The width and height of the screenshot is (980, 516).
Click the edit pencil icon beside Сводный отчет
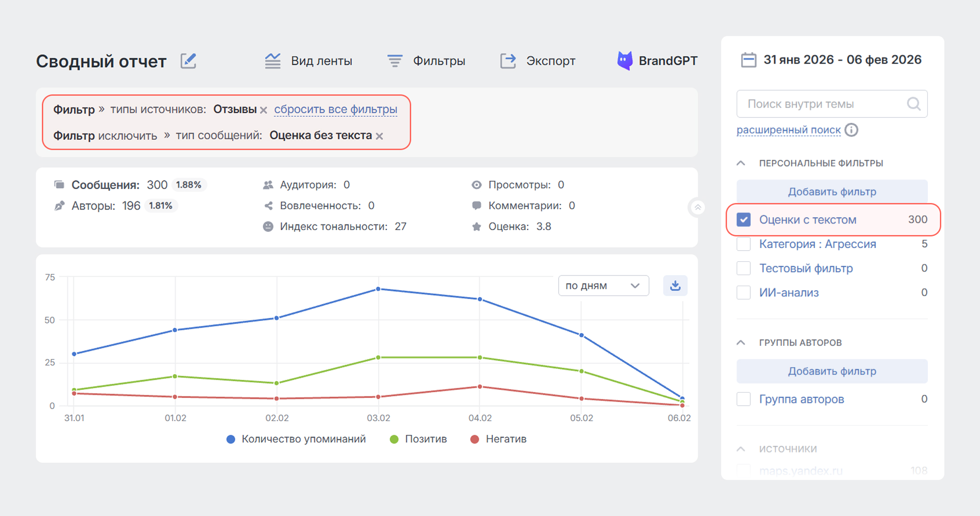click(188, 61)
